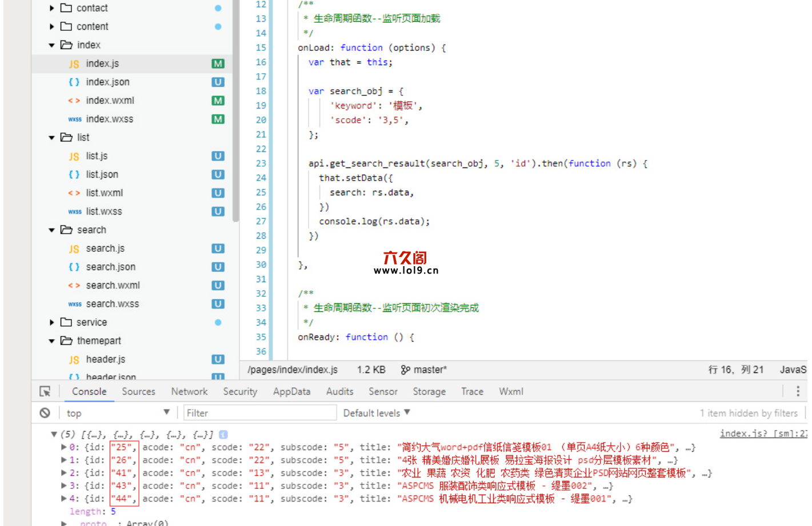
Task: Collapse the index folder
Action: pos(52,45)
